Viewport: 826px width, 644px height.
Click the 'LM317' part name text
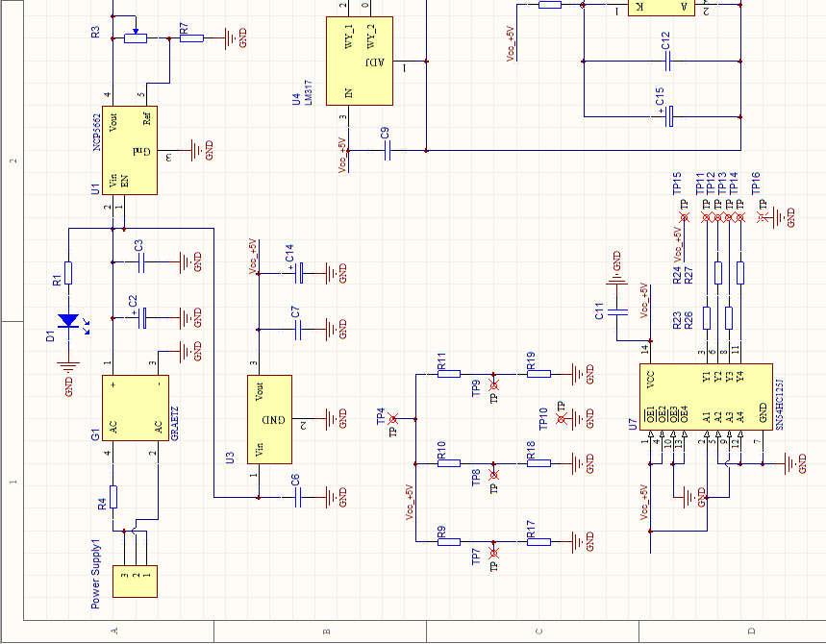point(309,92)
